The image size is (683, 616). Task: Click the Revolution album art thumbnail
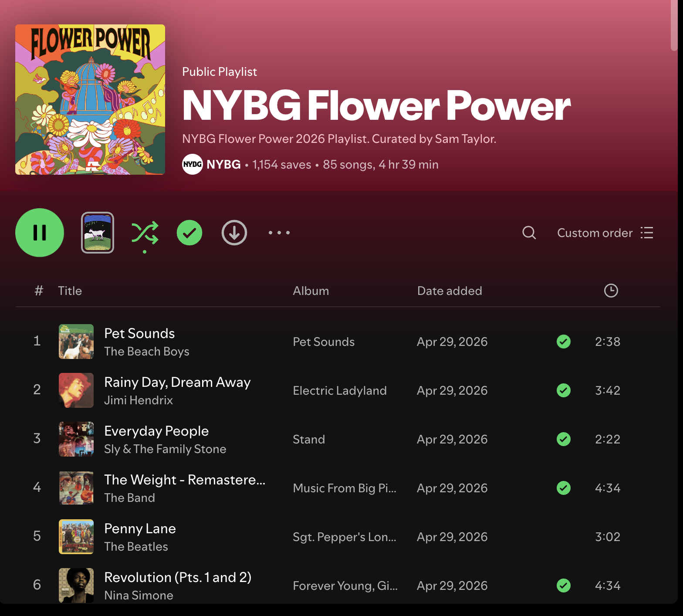tap(76, 586)
